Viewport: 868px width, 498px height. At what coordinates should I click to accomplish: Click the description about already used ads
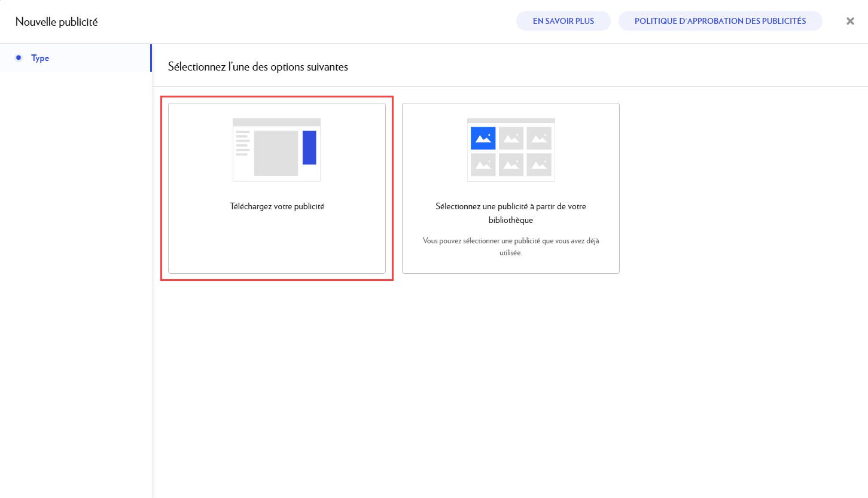point(510,246)
